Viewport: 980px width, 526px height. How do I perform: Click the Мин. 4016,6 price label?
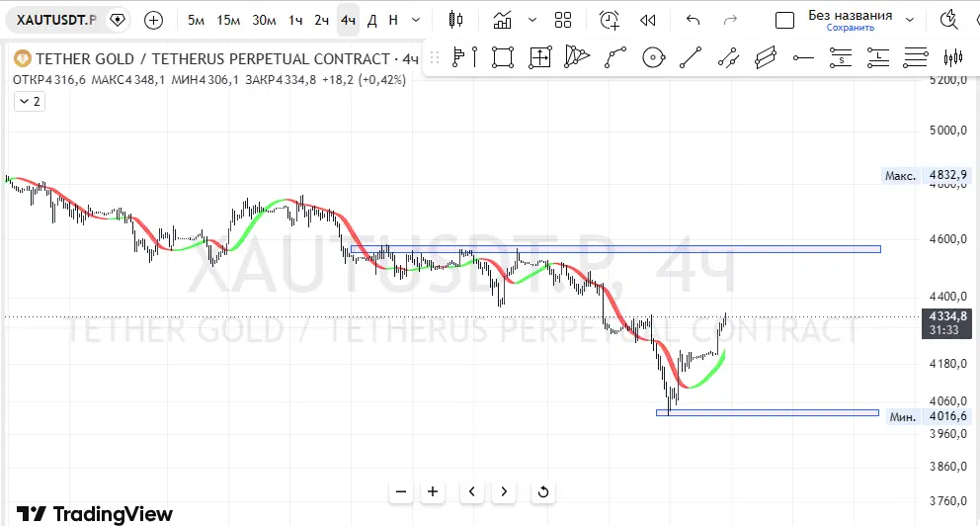click(928, 416)
